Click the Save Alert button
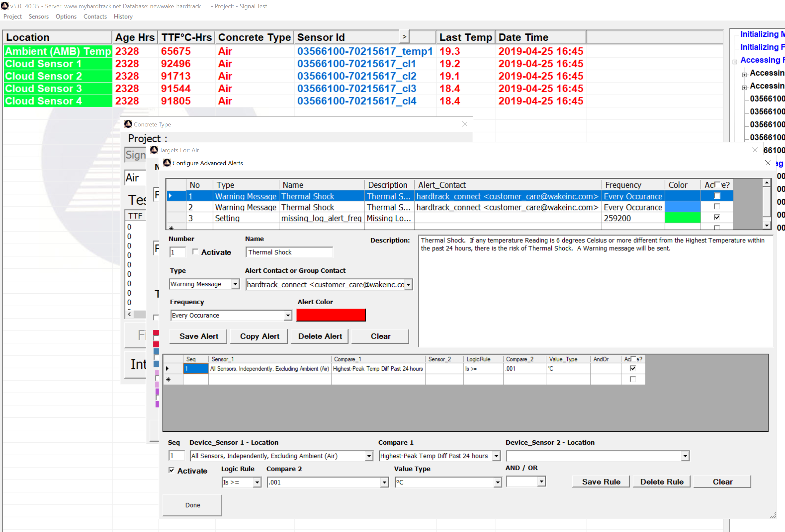785x532 pixels. 198,336
